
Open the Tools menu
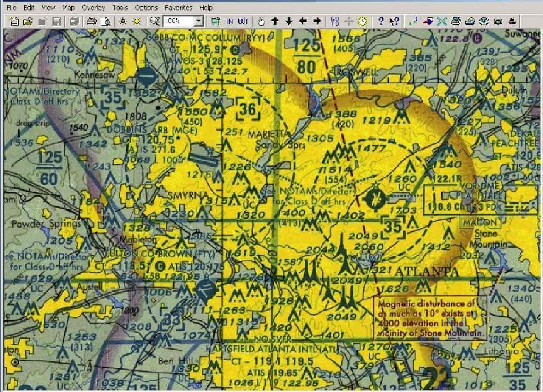coord(120,8)
